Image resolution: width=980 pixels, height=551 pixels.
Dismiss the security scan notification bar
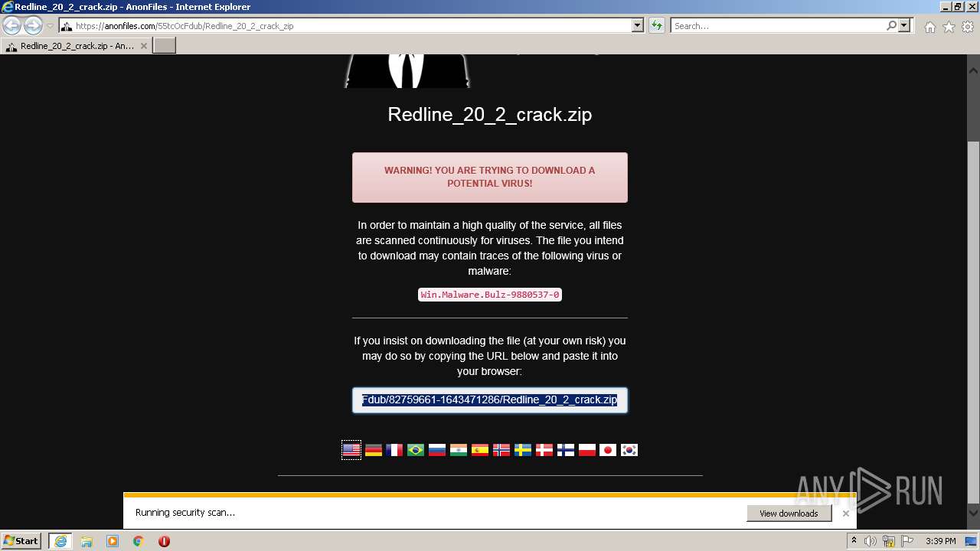pyautogui.click(x=846, y=514)
